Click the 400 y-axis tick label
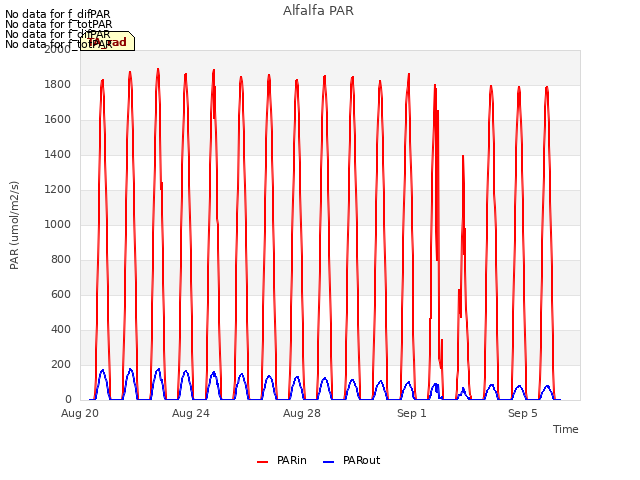This screenshot has height=480, width=640. 61,329
